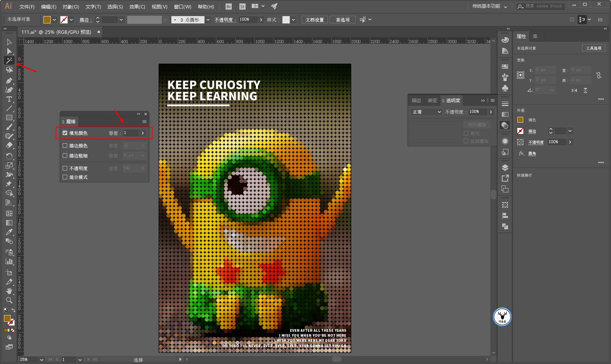Select the Magic Wand tool
The image size is (611, 364).
(x=9, y=61)
